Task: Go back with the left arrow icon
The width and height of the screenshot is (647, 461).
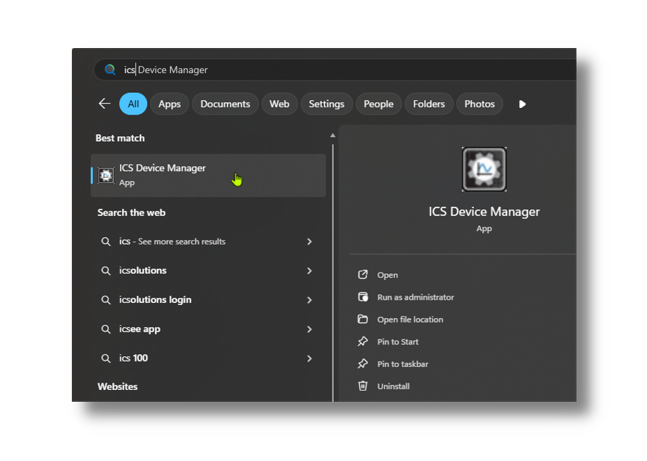Action: coord(104,104)
